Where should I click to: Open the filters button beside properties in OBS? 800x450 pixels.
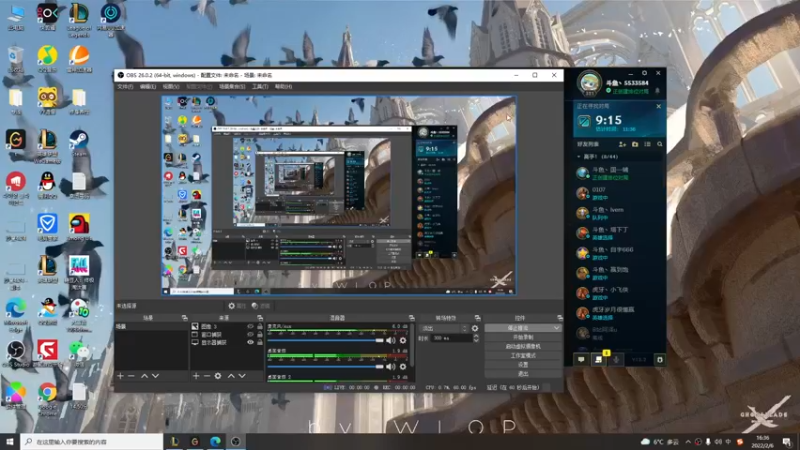(261, 306)
